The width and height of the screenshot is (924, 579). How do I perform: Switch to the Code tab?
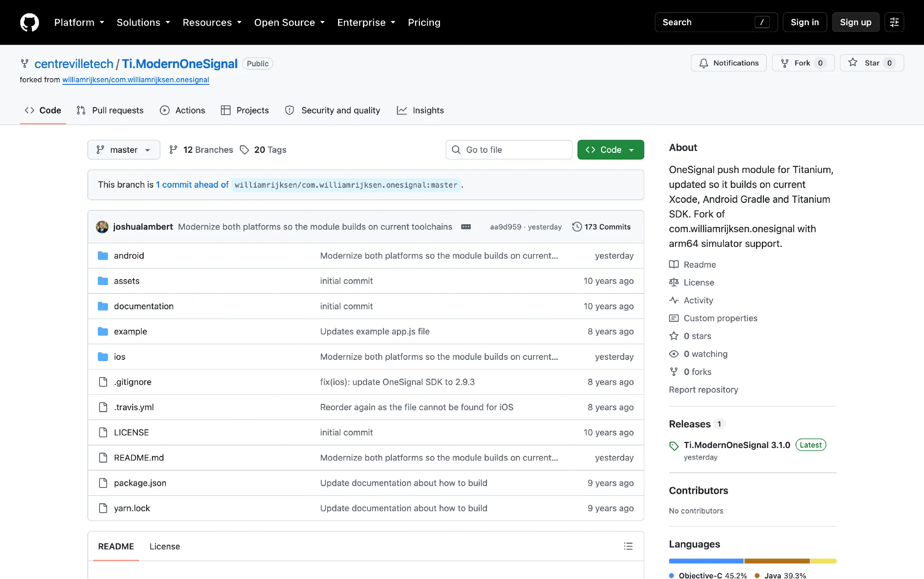[x=43, y=110]
